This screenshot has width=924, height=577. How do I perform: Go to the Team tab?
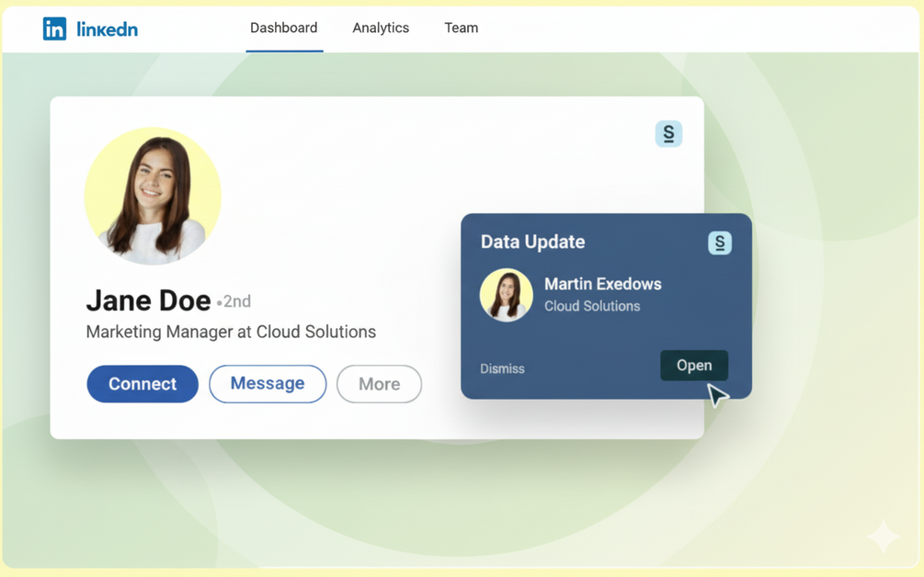click(x=461, y=28)
